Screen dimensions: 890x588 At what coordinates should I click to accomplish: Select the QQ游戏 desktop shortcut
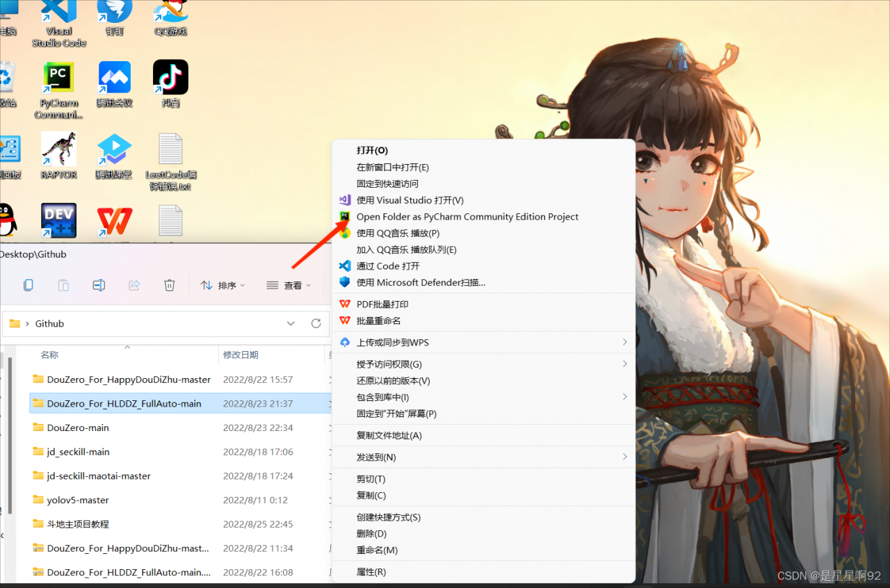[170, 19]
